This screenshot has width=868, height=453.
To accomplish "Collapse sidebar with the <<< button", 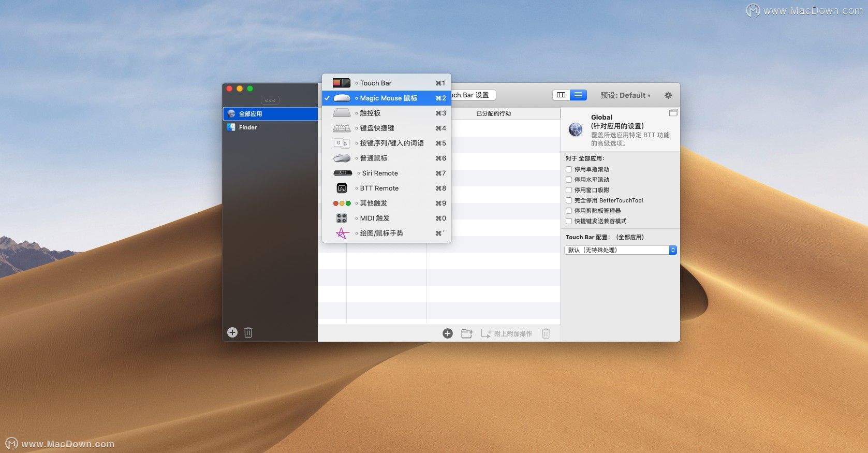I will click(270, 100).
